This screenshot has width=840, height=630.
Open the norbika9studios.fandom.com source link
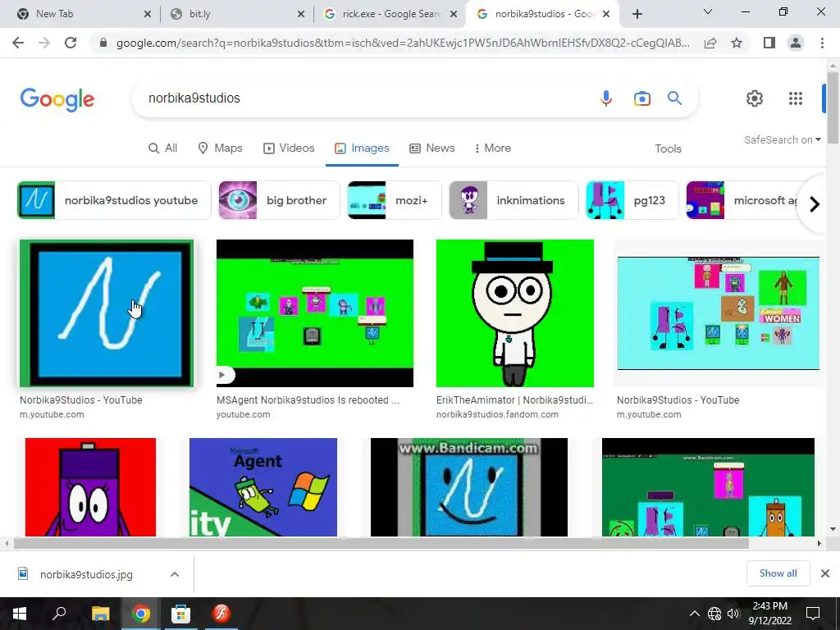point(497,414)
